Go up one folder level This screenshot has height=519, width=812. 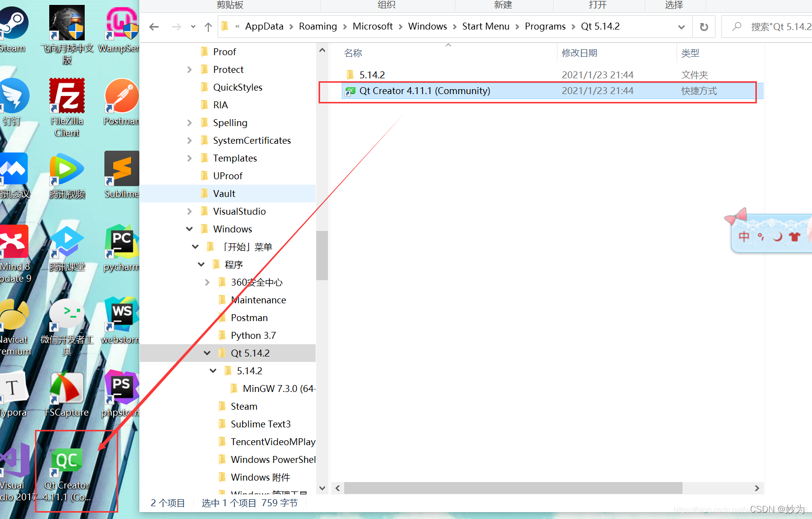click(208, 27)
